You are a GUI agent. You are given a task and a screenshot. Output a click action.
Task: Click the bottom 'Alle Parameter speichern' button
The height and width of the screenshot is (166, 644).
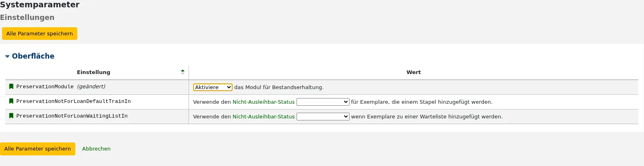[x=37, y=149]
